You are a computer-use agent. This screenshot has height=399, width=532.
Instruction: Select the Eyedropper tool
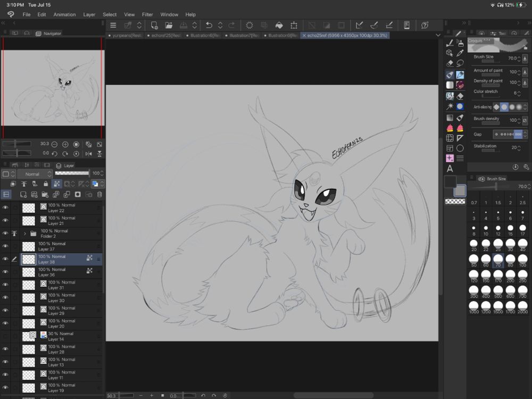click(460, 53)
